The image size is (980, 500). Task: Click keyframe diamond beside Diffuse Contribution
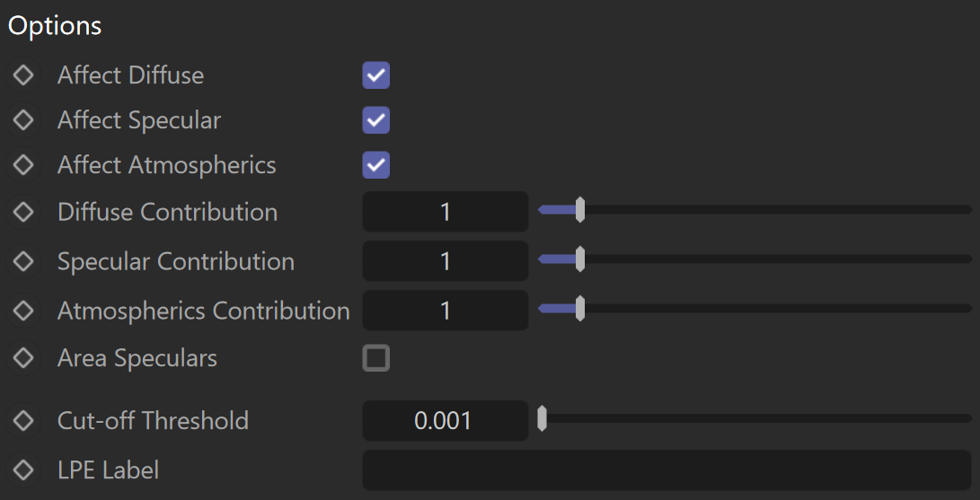point(23,212)
